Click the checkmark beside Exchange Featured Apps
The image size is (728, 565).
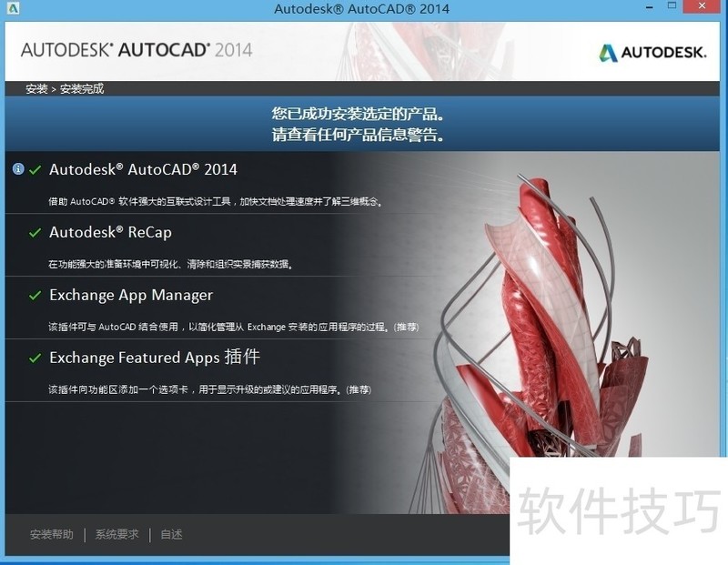pyautogui.click(x=35, y=358)
